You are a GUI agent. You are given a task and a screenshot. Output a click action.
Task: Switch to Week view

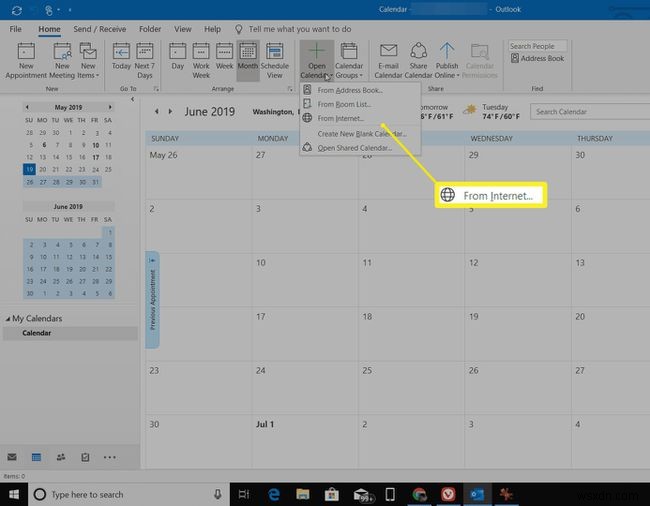[x=224, y=56]
